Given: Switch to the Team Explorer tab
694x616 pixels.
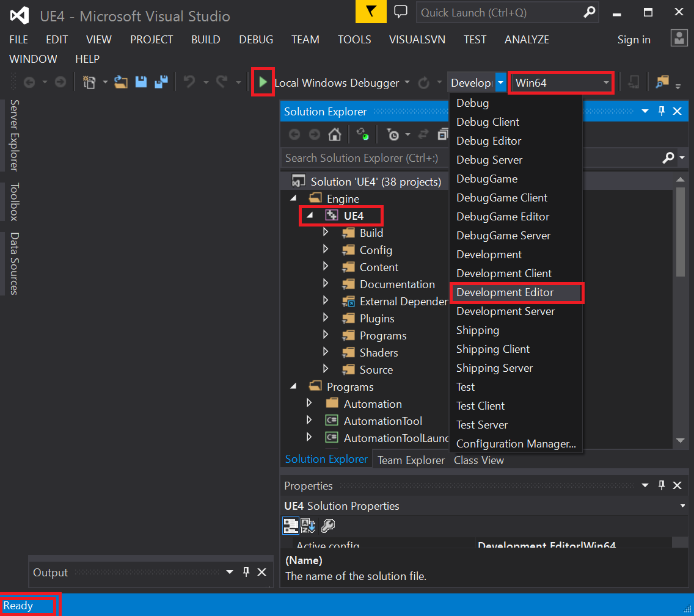Looking at the screenshot, I should 411,460.
